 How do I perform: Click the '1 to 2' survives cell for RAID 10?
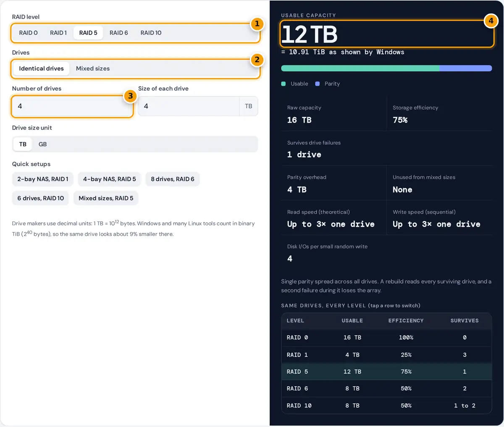coord(465,406)
